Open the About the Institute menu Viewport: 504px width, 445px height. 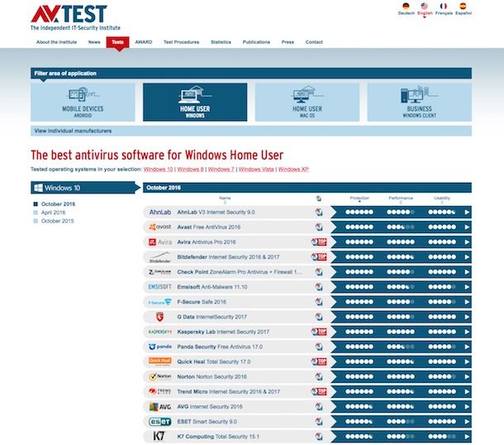pos(56,42)
